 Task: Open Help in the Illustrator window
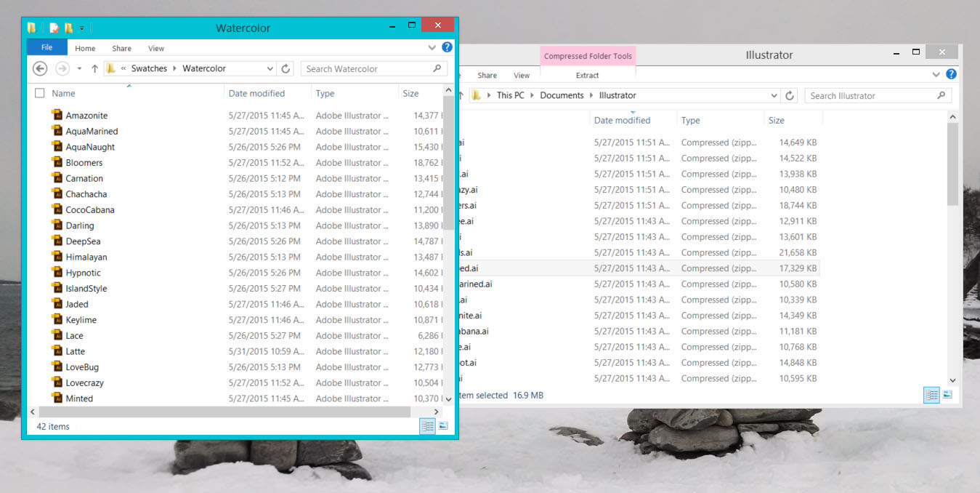click(x=951, y=74)
